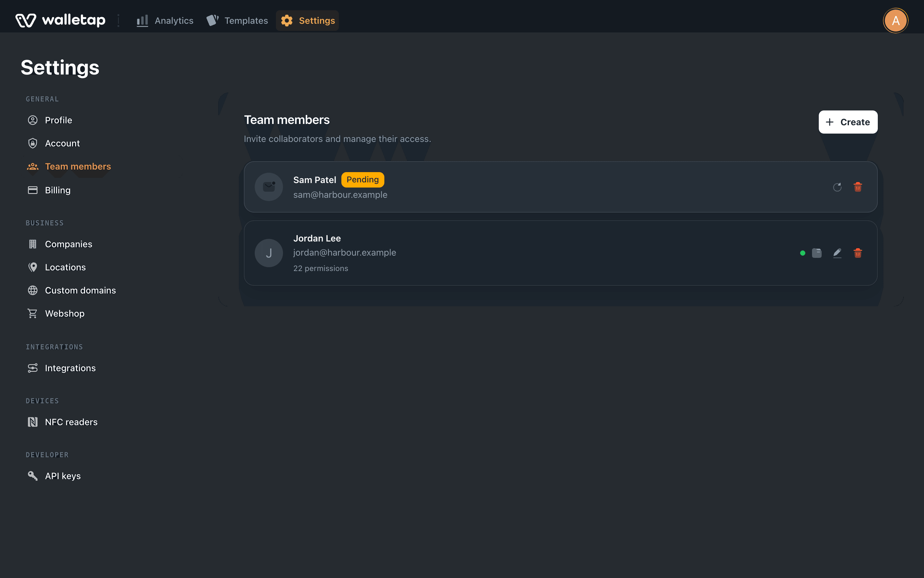Click the green status dot for Jordan Lee
This screenshot has width=924, height=578.
pos(803,253)
